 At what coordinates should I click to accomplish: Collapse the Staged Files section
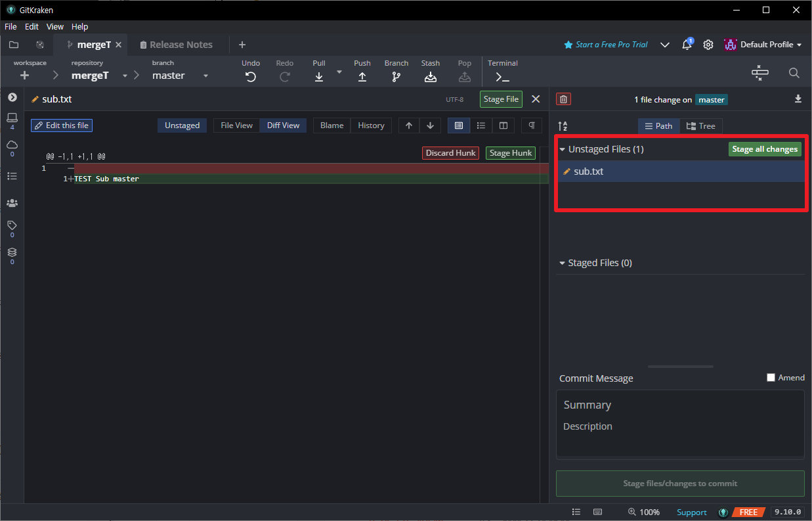click(x=562, y=263)
